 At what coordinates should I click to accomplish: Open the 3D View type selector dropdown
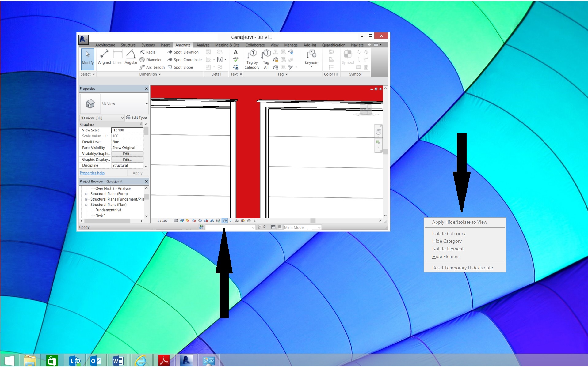tap(147, 104)
